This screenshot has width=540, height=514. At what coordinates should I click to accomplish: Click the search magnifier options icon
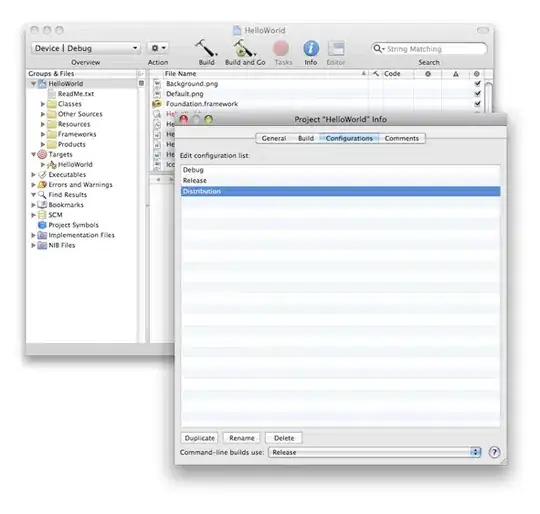(378, 49)
